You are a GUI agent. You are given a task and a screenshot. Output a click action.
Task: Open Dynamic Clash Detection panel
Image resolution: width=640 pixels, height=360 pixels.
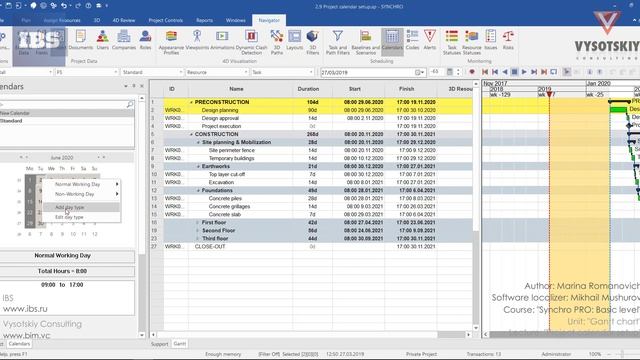click(251, 42)
